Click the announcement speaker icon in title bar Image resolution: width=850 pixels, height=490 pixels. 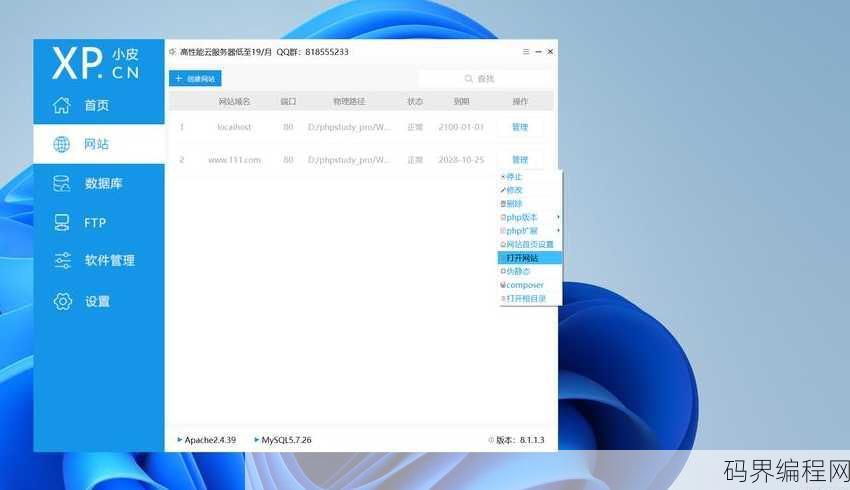(x=172, y=51)
